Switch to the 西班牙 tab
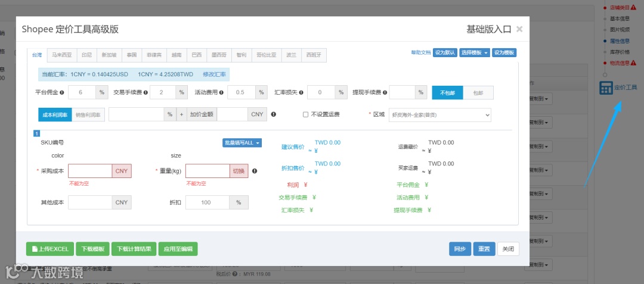The width and height of the screenshot is (644, 284). pyautogui.click(x=314, y=55)
